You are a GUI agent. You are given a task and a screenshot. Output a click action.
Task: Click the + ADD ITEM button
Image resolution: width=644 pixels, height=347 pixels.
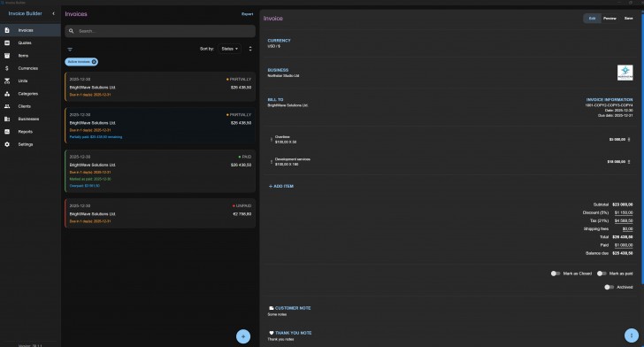click(x=281, y=186)
